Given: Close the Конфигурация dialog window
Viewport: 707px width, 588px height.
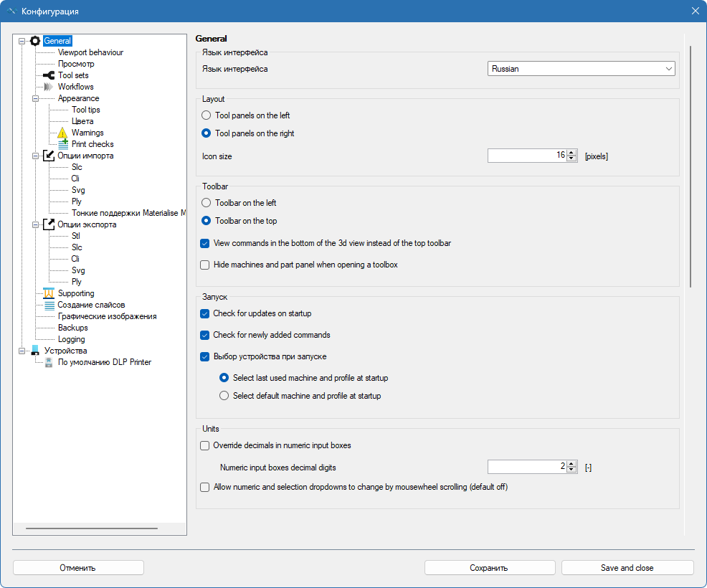Looking at the screenshot, I should pyautogui.click(x=696, y=11).
